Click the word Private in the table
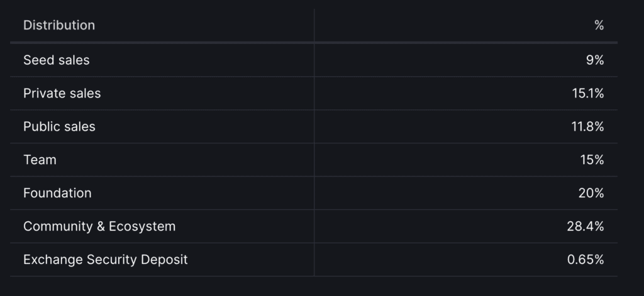644x296 pixels. [43, 94]
